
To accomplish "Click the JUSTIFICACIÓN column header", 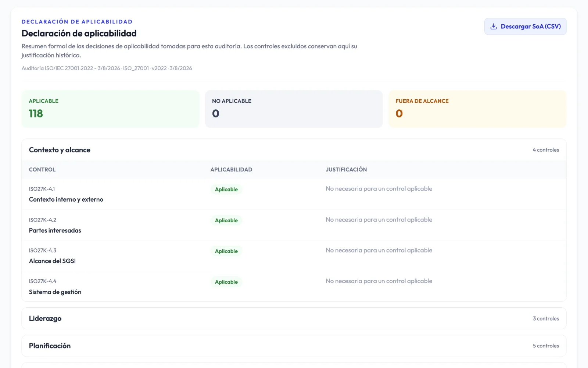I will pos(346,170).
